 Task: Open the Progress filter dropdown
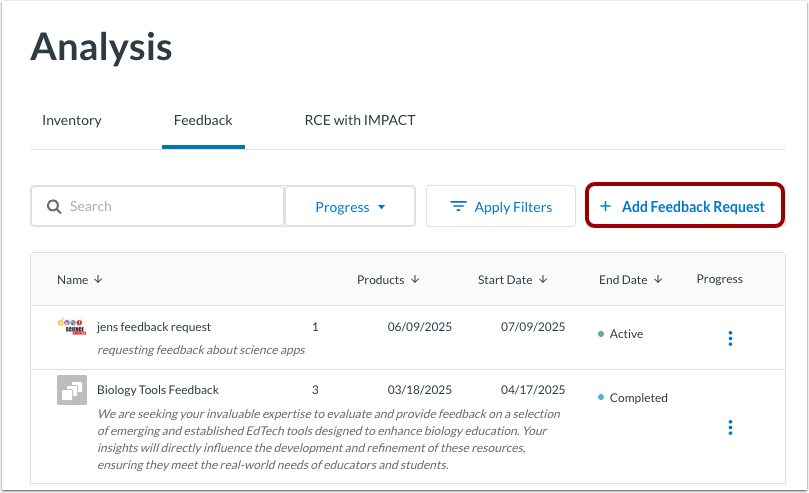350,206
